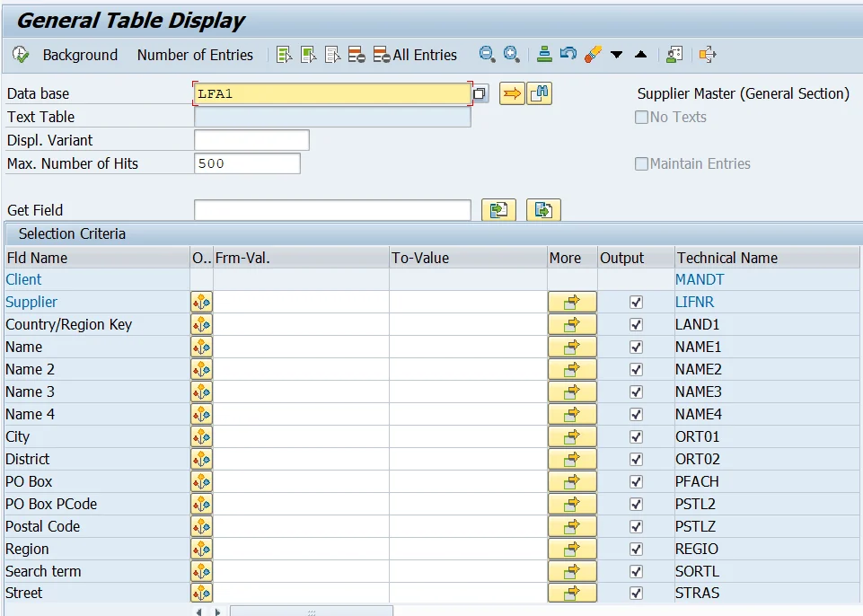Uncheck Output checkbox for Country/Region Key
Viewport: 863px width, 616px height.
pyautogui.click(x=636, y=325)
